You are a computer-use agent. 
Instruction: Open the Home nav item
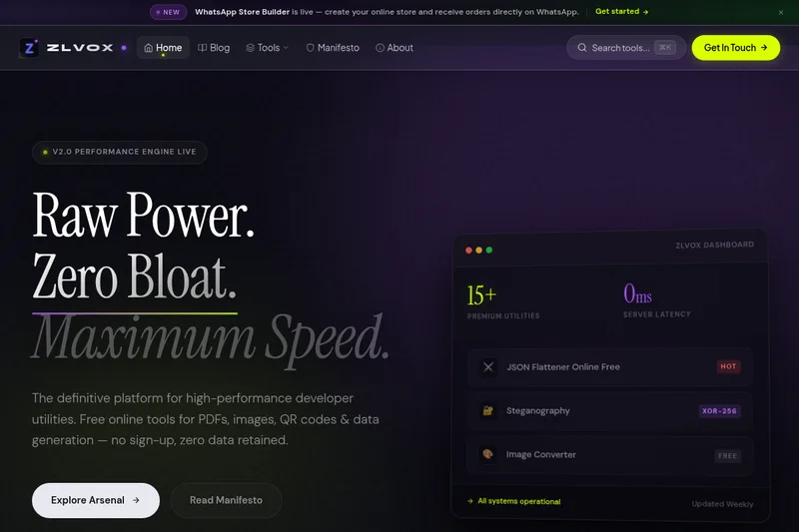163,48
